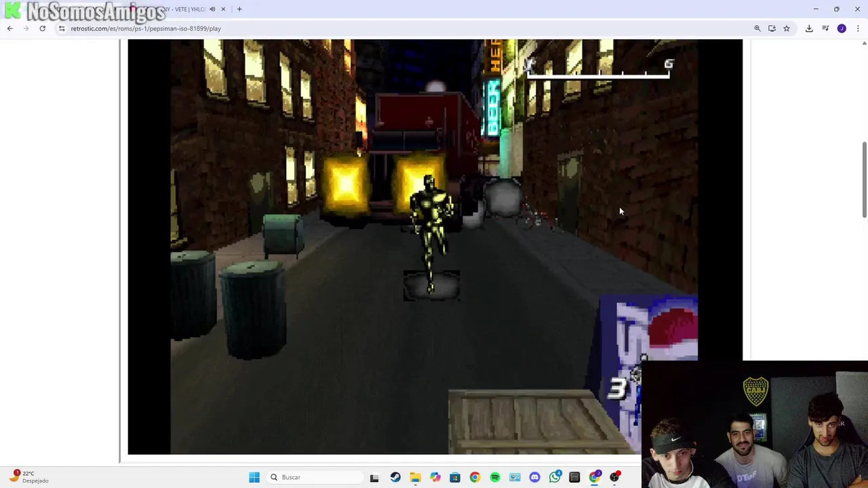Minimize the Chrome window

pos(816,9)
